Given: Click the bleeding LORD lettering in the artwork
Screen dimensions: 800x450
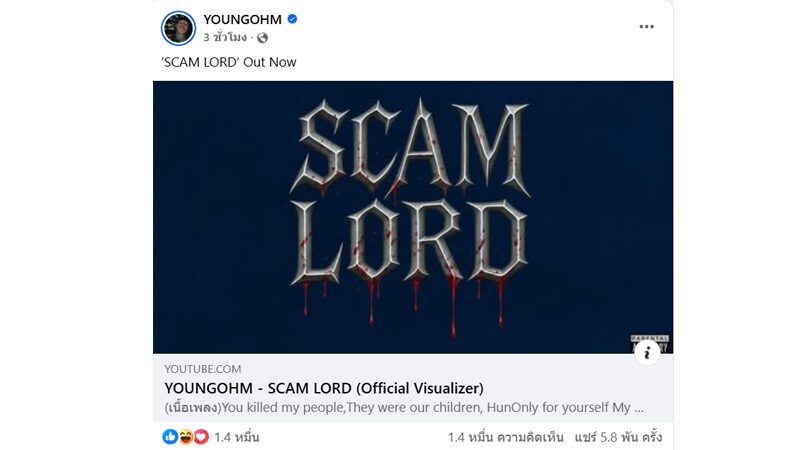Looking at the screenshot, I should click(408, 242).
